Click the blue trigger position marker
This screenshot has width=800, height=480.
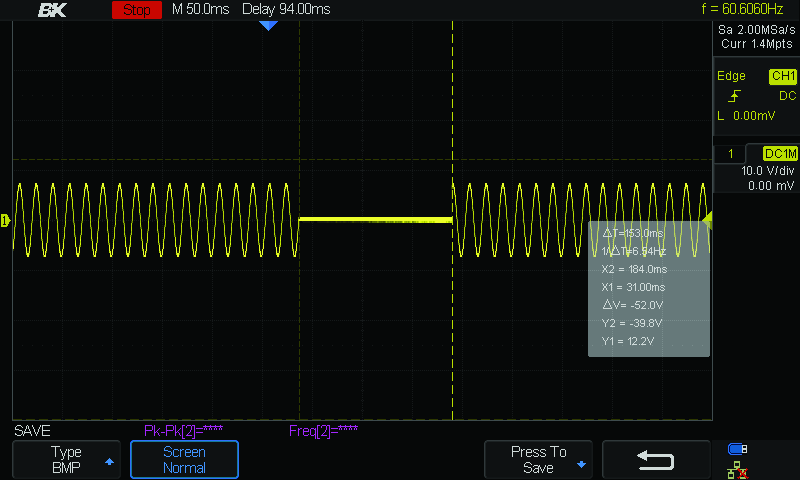268,26
